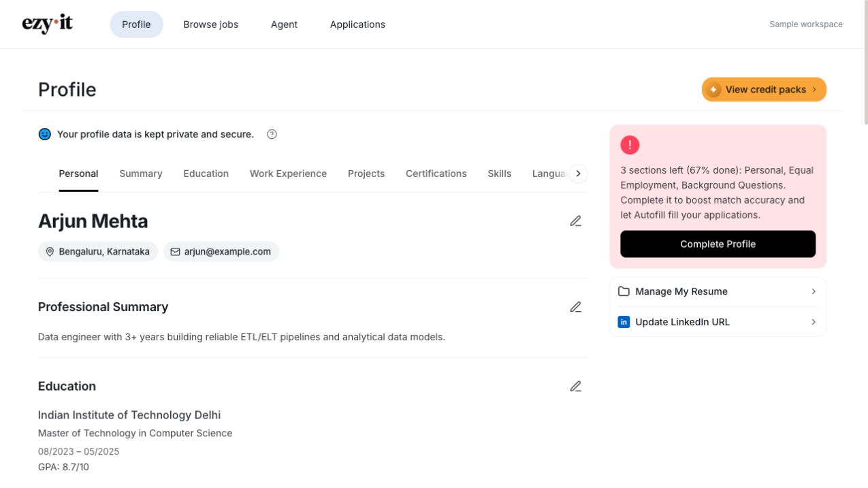
Task: Click the View credit packs button
Action: click(764, 89)
